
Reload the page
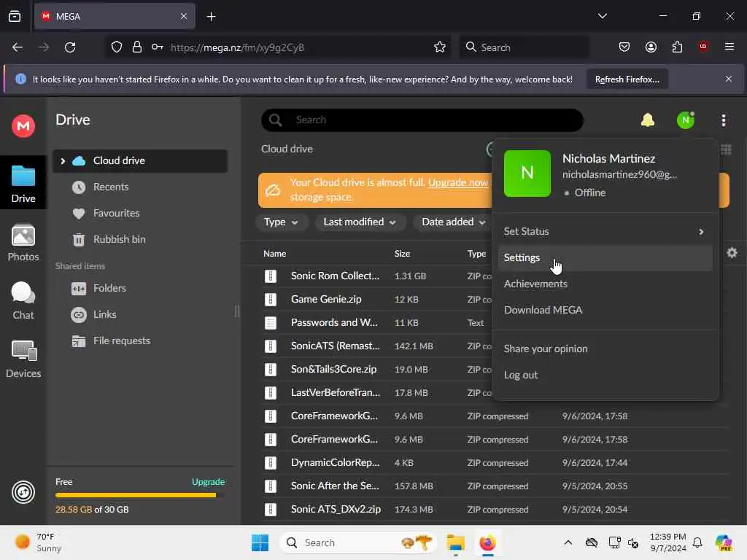(x=70, y=47)
